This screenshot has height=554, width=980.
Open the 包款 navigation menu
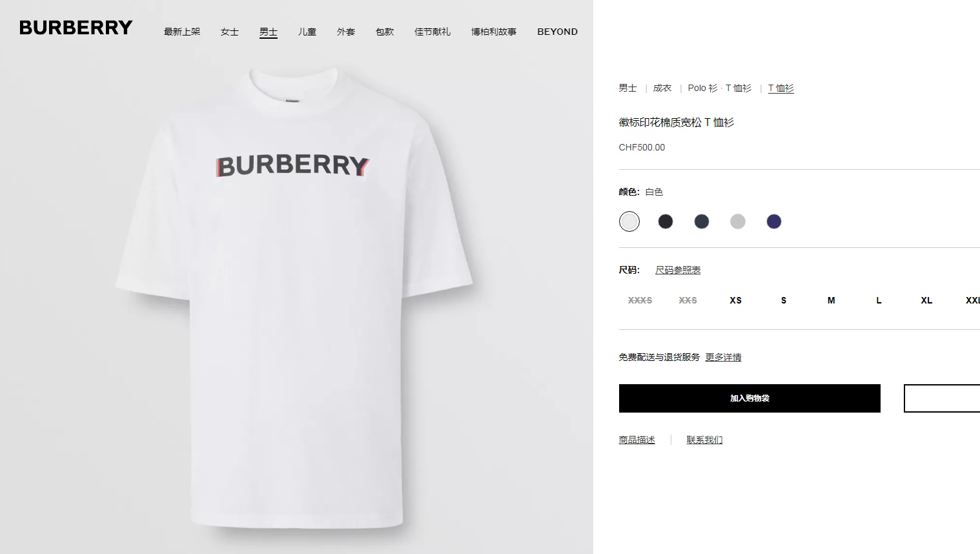point(385,32)
